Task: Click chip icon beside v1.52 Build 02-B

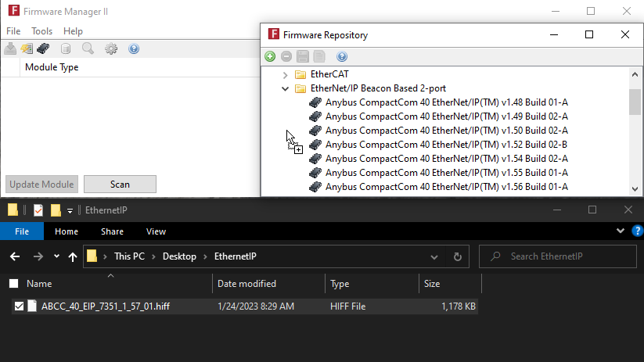Action: coord(315,145)
